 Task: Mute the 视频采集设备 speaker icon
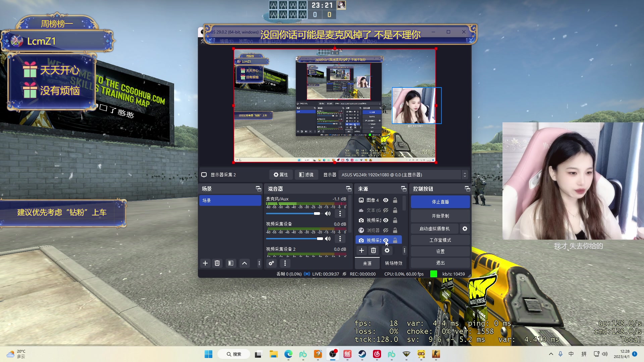pos(328,239)
